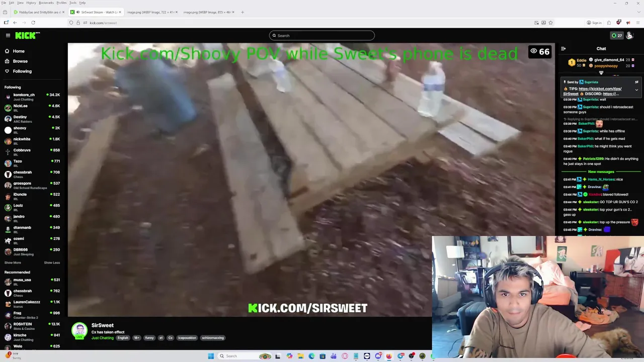This screenshot has height=362, width=644.
Task: Go back in browser history
Action: 15,23
